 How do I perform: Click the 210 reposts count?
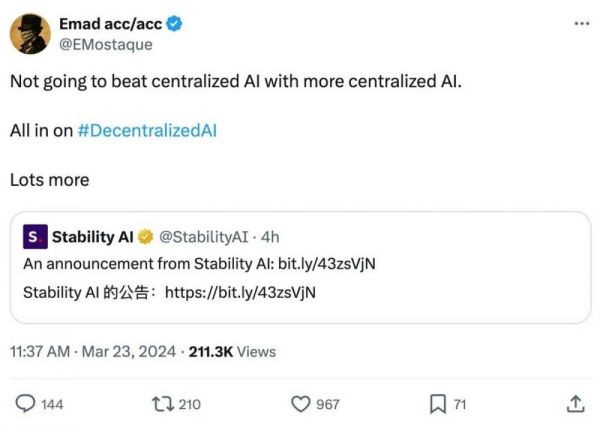coord(189,404)
